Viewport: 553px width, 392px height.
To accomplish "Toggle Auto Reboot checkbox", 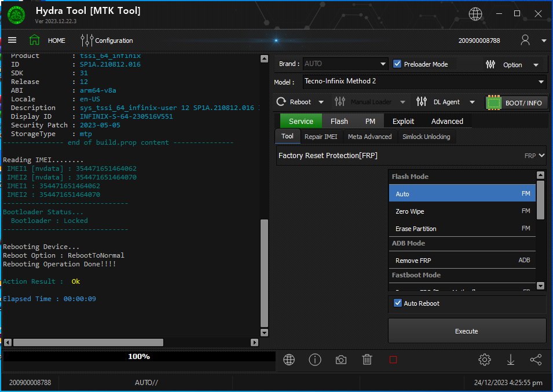I will pos(397,303).
